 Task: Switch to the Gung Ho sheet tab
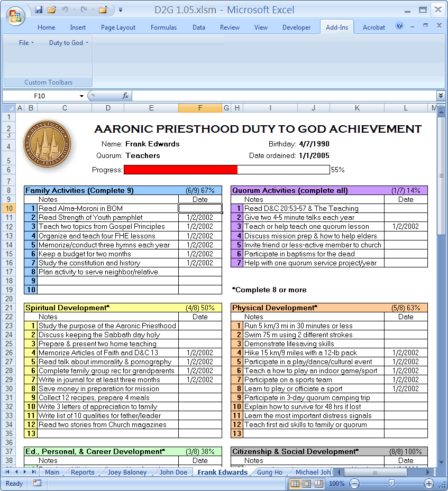[x=269, y=472]
